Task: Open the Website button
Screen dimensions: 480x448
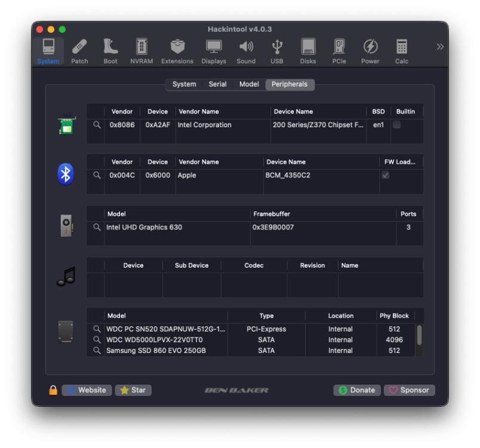Action: pos(87,391)
